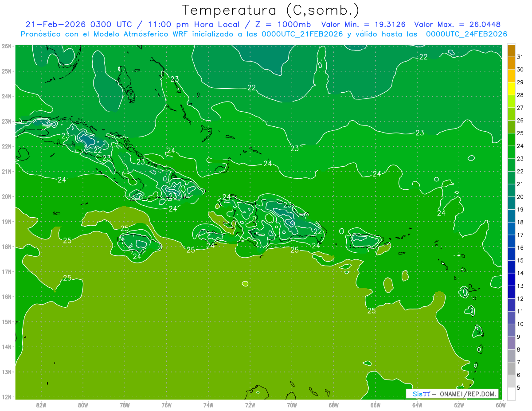
Task: Click the 24N latitude axis label
Action: point(7,96)
